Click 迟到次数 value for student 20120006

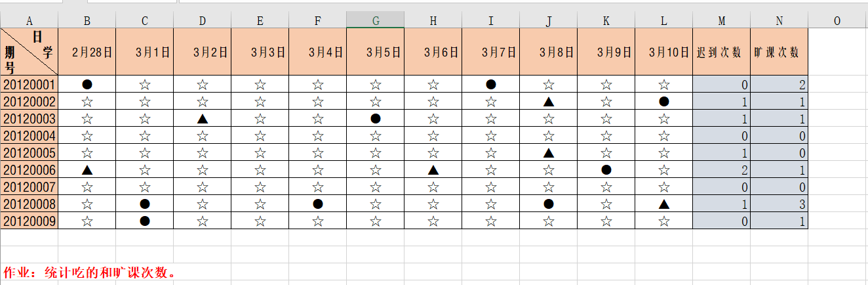(722, 169)
